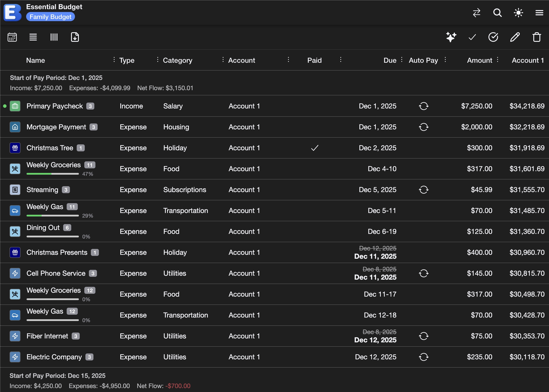Click the pencil edit icon
549x392 pixels.
coord(515,37)
